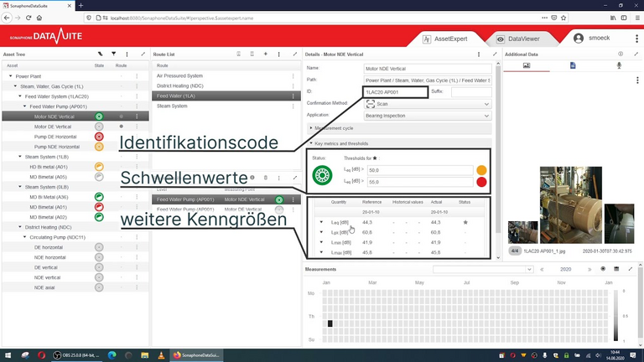Maximize the Details panel
Viewport: 644px width, 362px height.
click(x=495, y=54)
